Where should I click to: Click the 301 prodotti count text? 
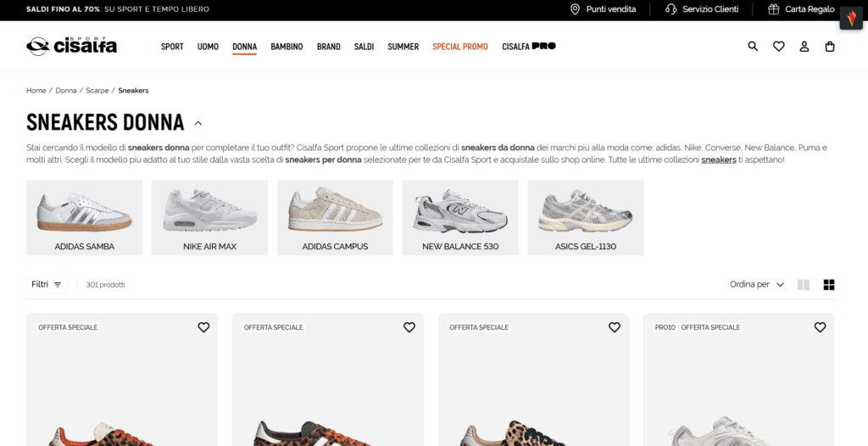(105, 285)
